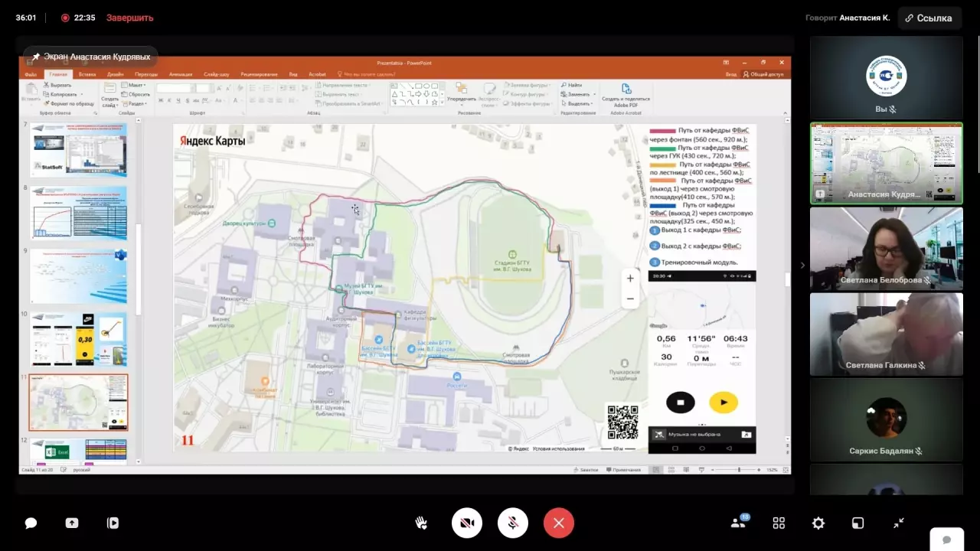The width and height of the screenshot is (980, 551).
Task: Click the zoom in plus on map
Action: [630, 279]
